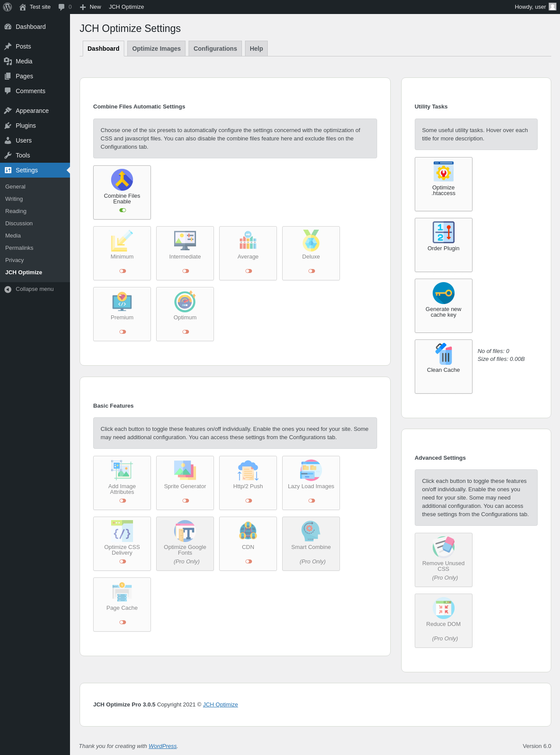Open Media in the main sidebar menu
Viewport: 560px width, 755px height.
pos(35,61)
